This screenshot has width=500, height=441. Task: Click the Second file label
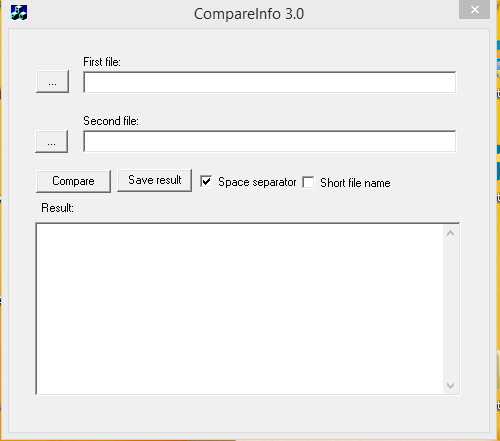pos(111,121)
